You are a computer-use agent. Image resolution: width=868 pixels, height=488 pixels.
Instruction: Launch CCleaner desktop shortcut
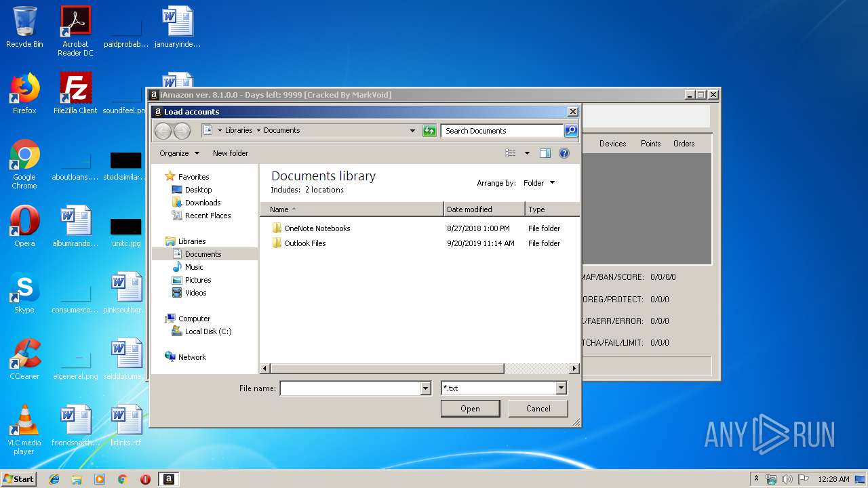click(24, 359)
